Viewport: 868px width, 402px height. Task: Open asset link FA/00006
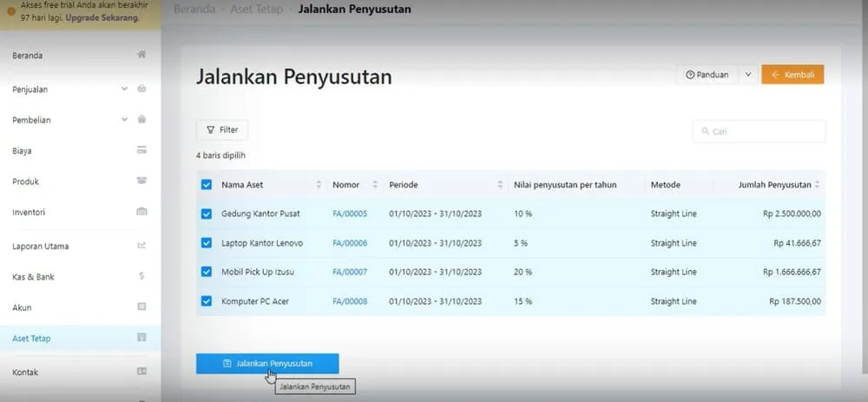pos(350,243)
